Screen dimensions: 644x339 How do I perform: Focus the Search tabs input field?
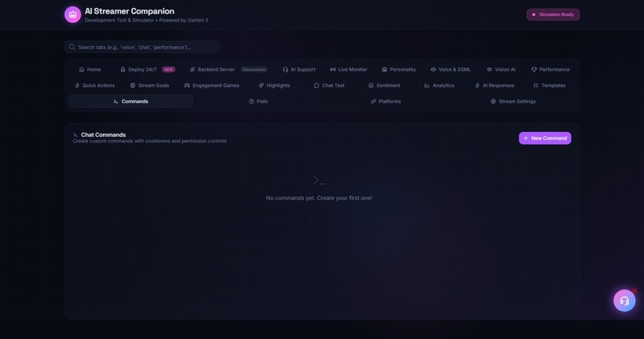(x=141, y=47)
